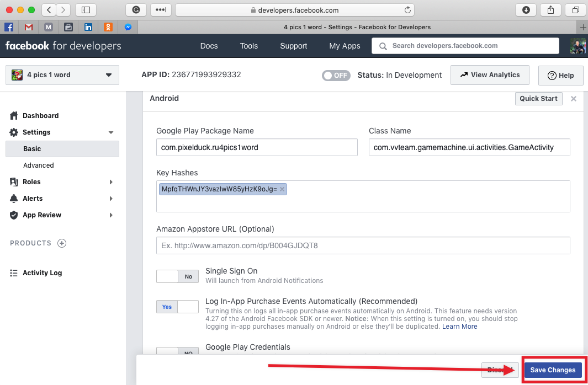Viewport: 588px width, 385px height.
Task: Click Help button
Action: pyautogui.click(x=561, y=75)
